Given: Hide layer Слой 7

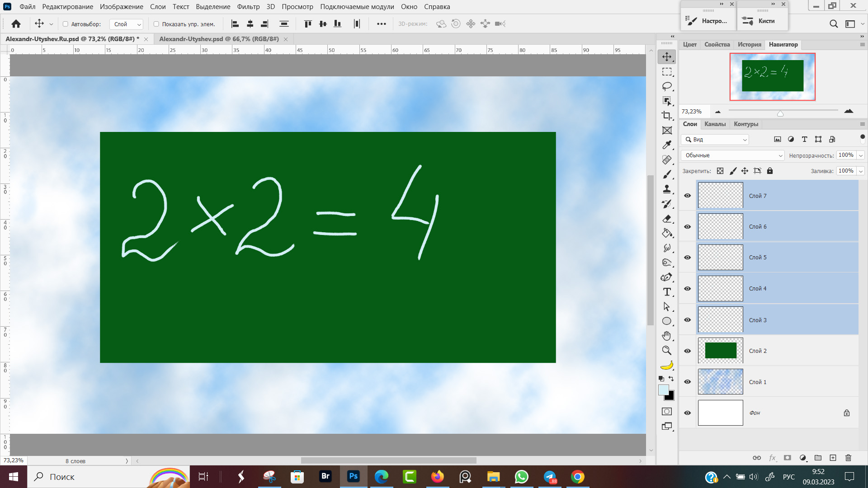Looking at the screenshot, I should (688, 196).
